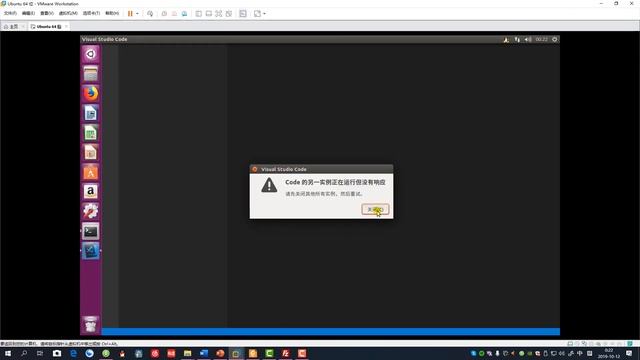Dismiss the Visual Studio Code warning dialog button
The width and height of the screenshot is (640, 360).
(375, 209)
